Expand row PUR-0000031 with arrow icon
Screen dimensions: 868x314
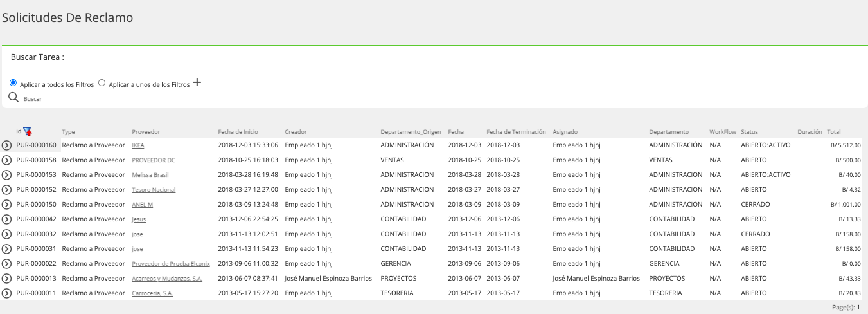[x=7, y=249]
